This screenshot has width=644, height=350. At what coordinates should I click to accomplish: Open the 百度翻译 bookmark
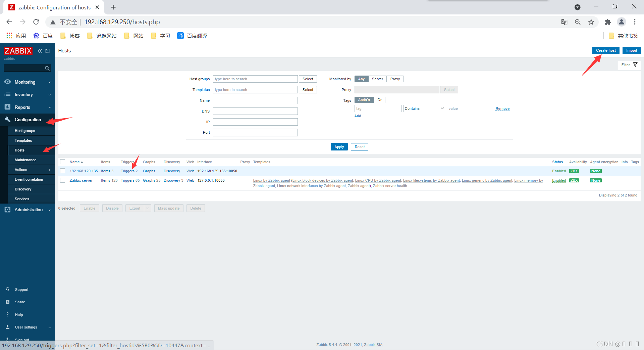(193, 36)
